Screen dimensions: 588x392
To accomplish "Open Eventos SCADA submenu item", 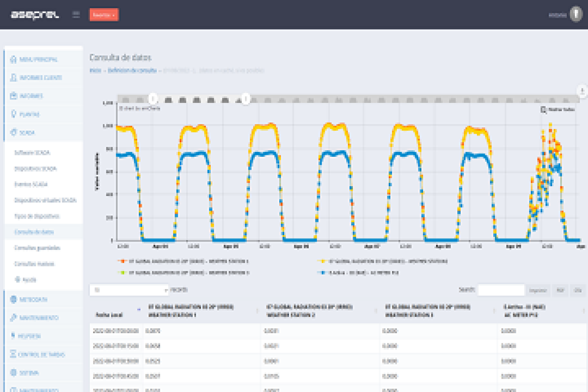I will pos(31,184).
